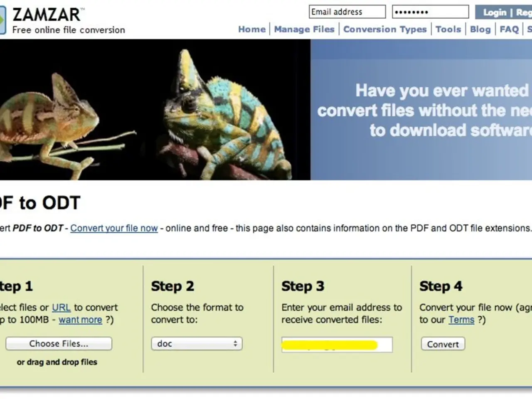Click the Email address field at top

click(x=347, y=11)
